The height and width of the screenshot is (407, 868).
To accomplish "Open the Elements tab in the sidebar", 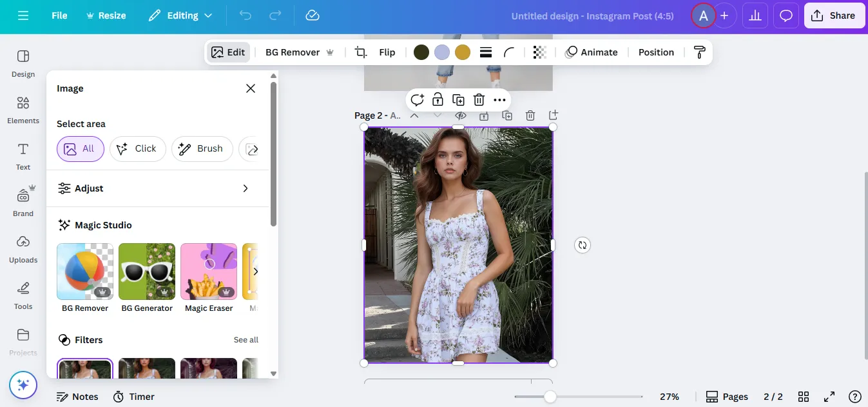I will click(x=23, y=110).
